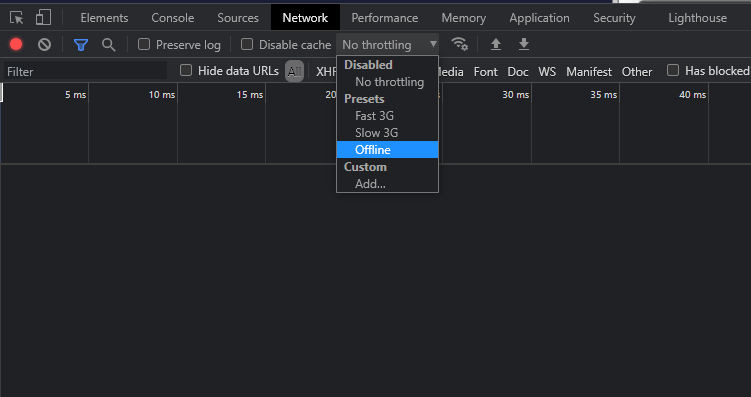Activate the inspect element picker icon
This screenshot has height=397, width=751.
click(x=17, y=18)
